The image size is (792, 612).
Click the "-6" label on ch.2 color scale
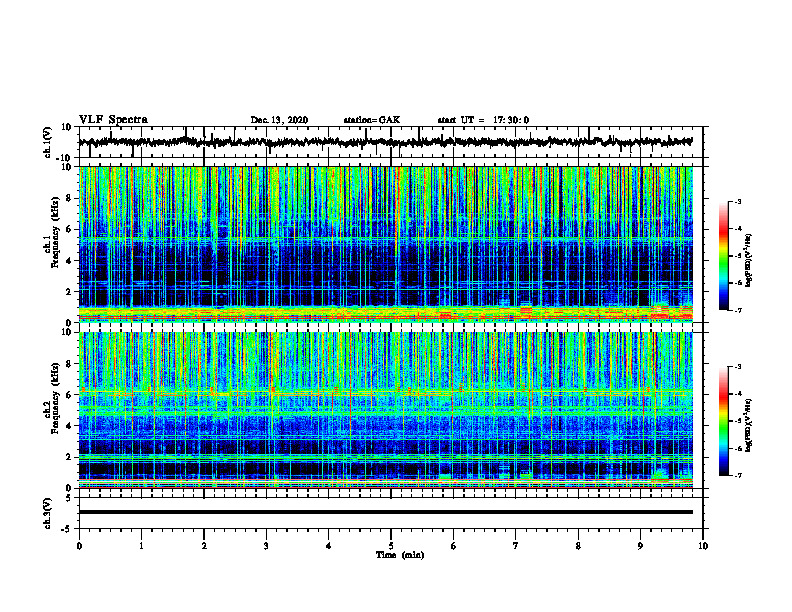point(737,448)
